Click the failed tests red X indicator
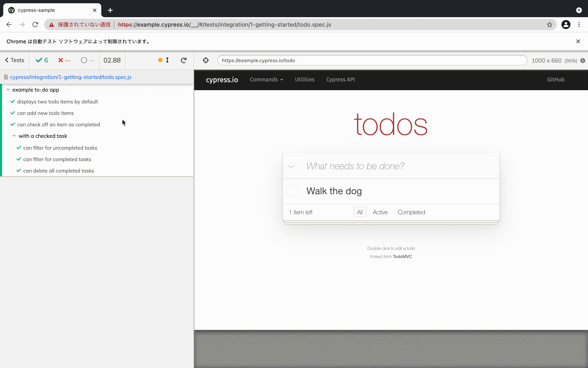Viewport: 588px width, 368px height. [x=64, y=60]
